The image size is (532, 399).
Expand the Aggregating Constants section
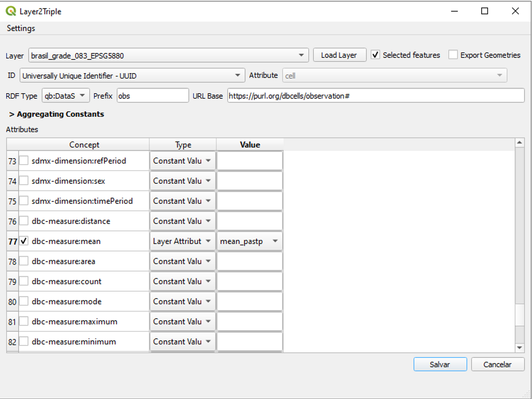56,114
